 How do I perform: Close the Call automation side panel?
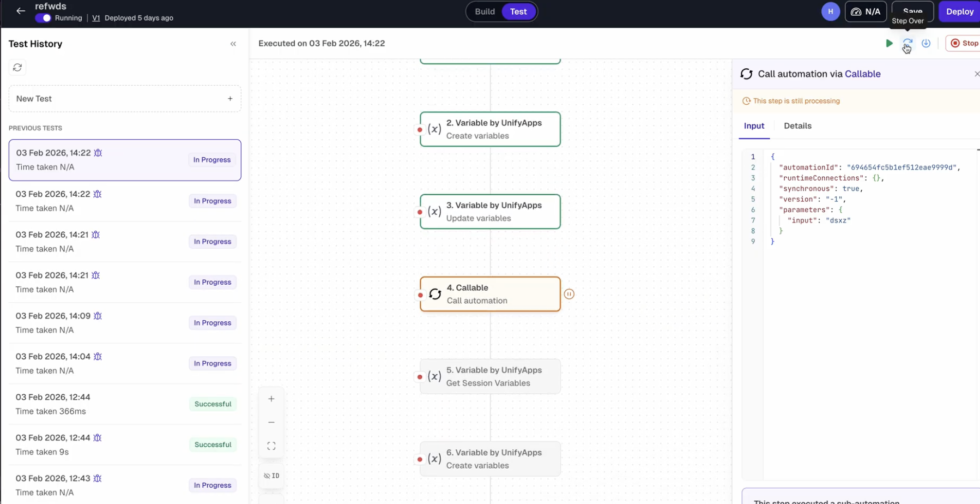click(976, 74)
